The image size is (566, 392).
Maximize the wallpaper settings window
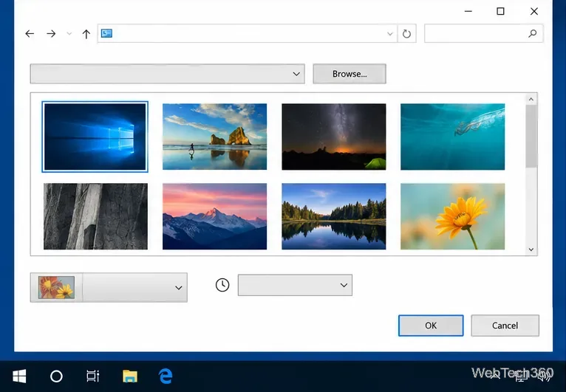pos(500,11)
